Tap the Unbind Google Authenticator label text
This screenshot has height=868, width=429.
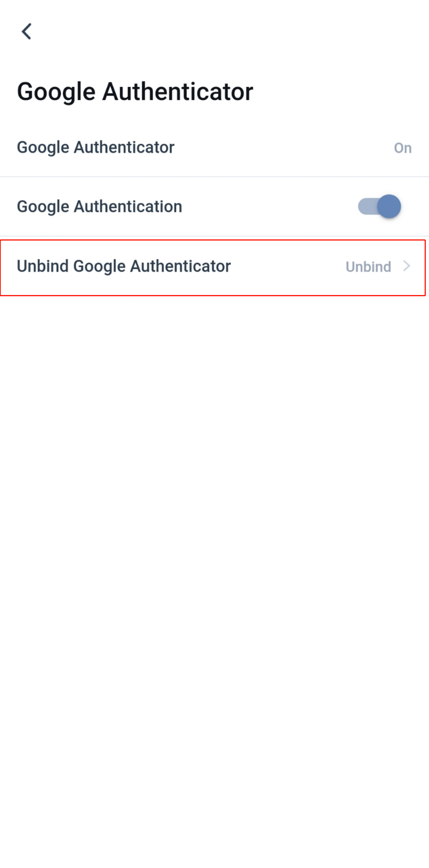coord(124,266)
